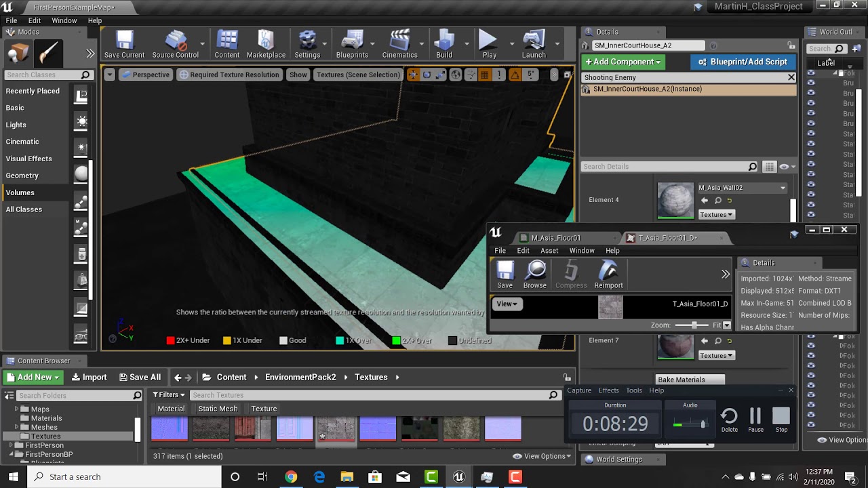Screen dimensions: 868x488
Task: Click the Import button
Action: tap(89, 378)
